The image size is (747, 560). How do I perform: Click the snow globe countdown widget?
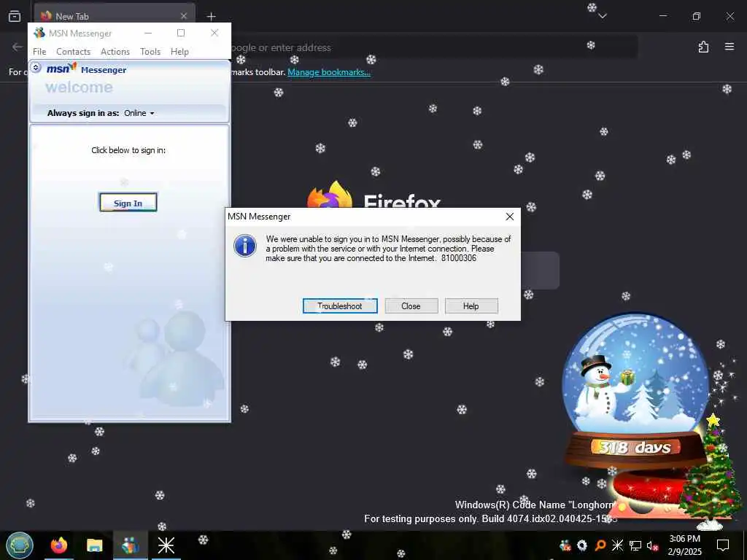coord(635,391)
